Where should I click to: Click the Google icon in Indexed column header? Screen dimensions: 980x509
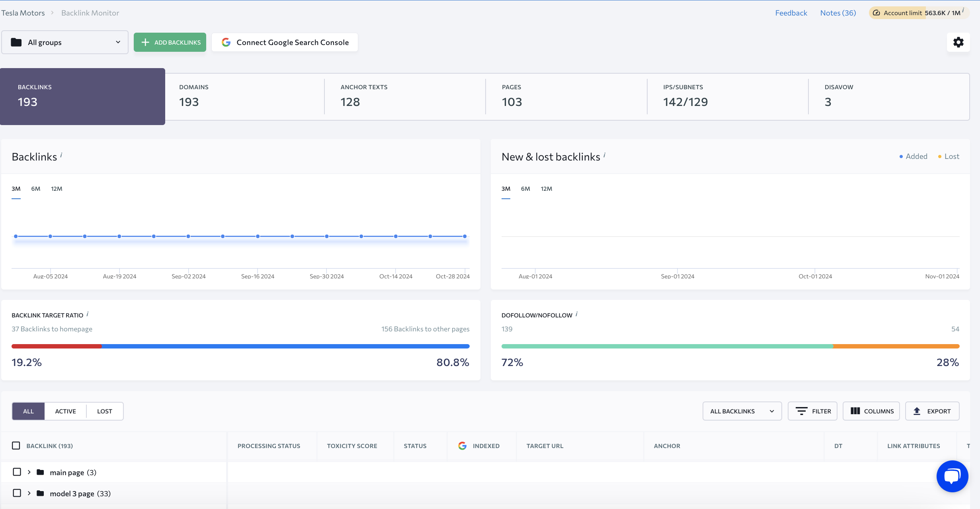462,446
